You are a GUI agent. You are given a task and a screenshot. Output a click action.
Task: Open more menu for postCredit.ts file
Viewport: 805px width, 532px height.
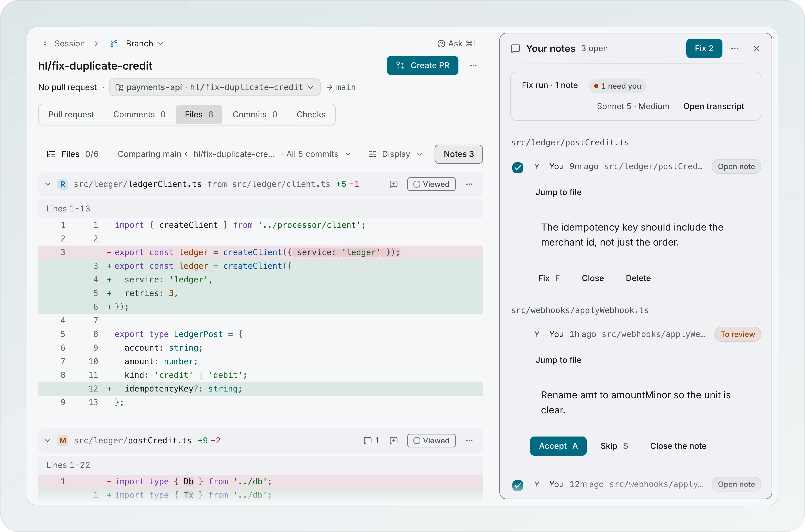469,440
